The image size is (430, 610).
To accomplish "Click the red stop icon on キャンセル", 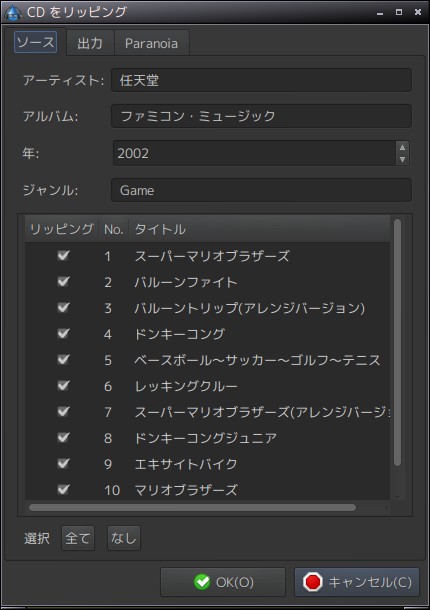I will click(313, 582).
